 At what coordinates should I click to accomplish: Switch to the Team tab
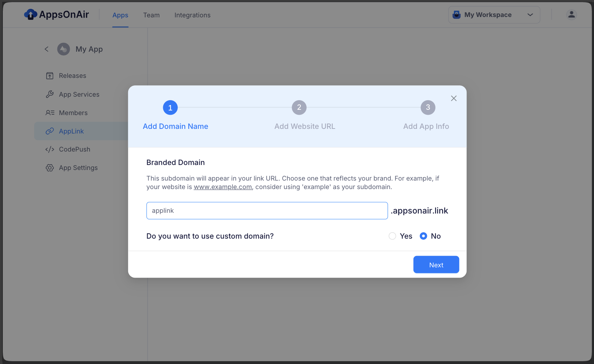(x=152, y=15)
